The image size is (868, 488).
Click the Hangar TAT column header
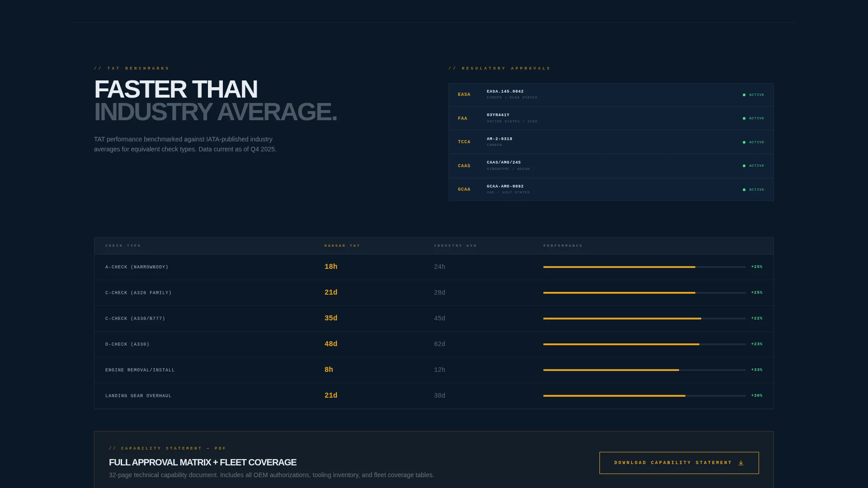342,246
